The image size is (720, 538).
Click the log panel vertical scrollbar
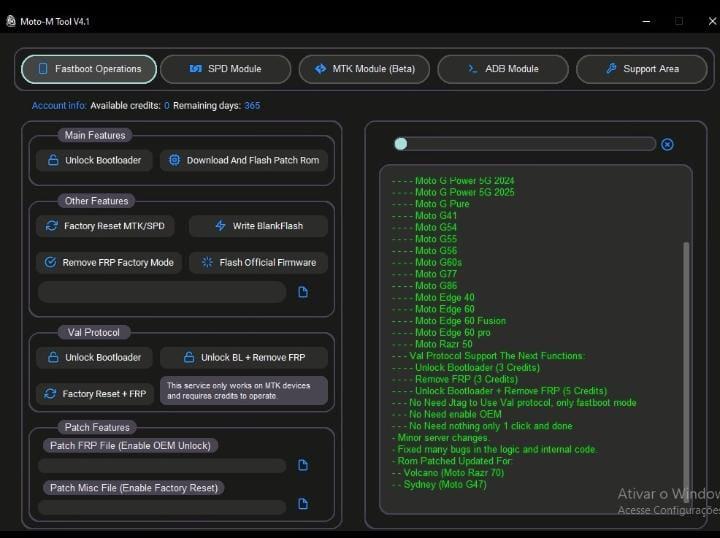coord(686,363)
